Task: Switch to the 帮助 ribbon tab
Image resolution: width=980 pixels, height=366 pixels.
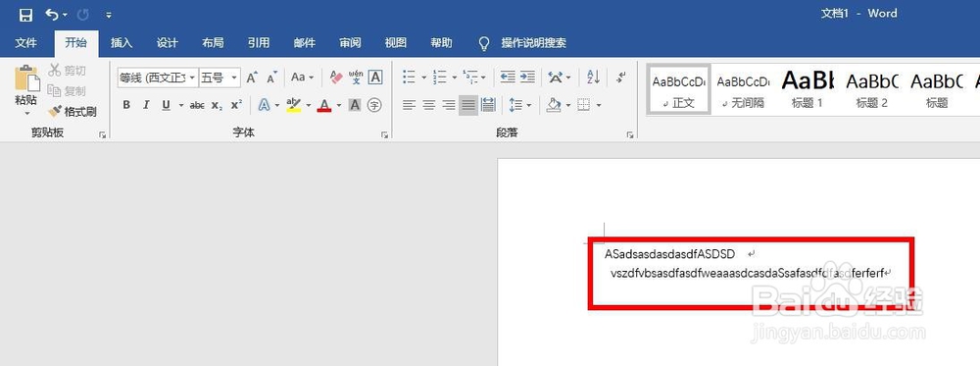Action: coord(441,43)
